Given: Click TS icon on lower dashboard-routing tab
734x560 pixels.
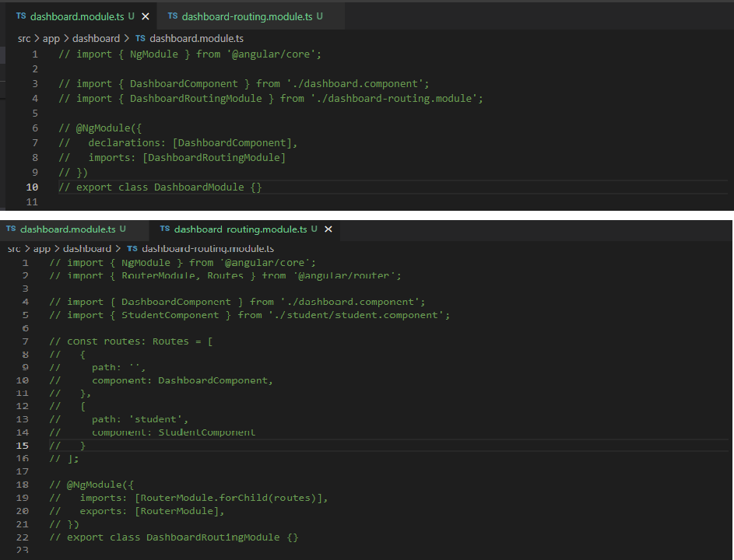Looking at the screenshot, I should [165, 229].
